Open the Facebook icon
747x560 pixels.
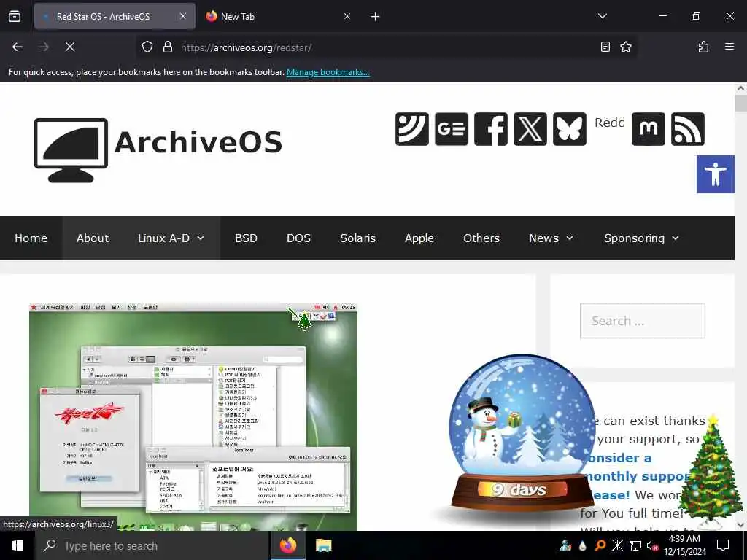491,129
